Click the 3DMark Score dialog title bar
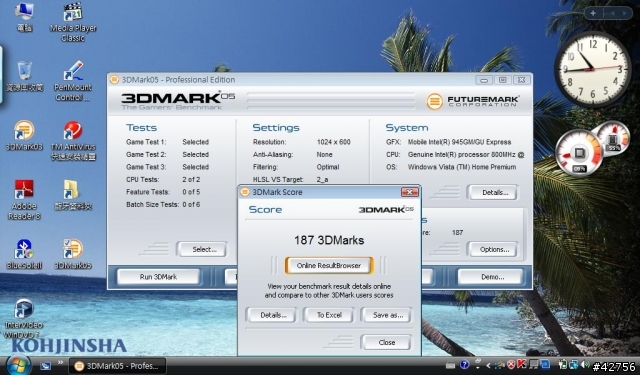This screenshot has height=375, width=640. pos(329,192)
